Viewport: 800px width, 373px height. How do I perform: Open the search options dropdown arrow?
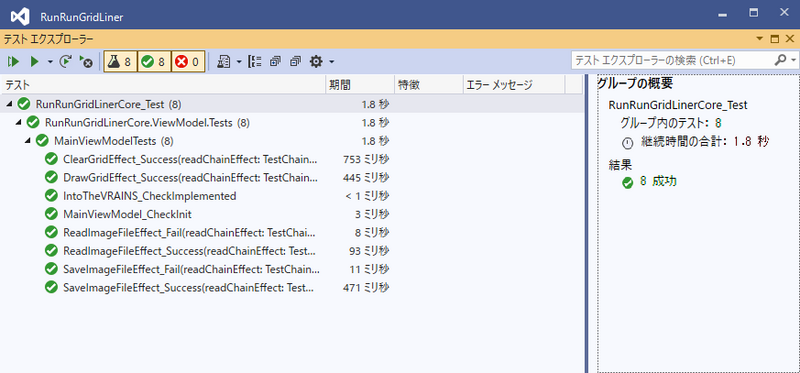(793, 60)
